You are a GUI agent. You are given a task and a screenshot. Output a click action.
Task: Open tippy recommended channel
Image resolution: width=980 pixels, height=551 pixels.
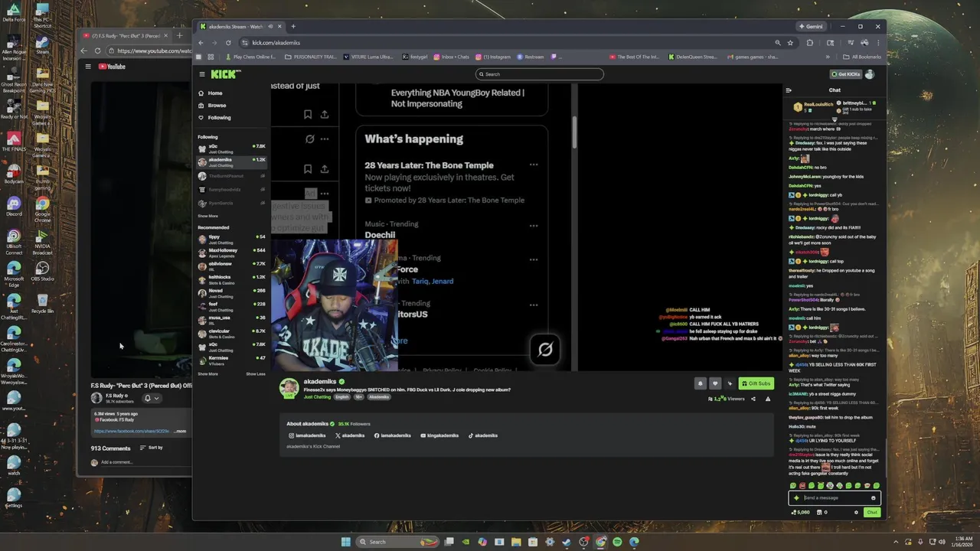(231, 239)
